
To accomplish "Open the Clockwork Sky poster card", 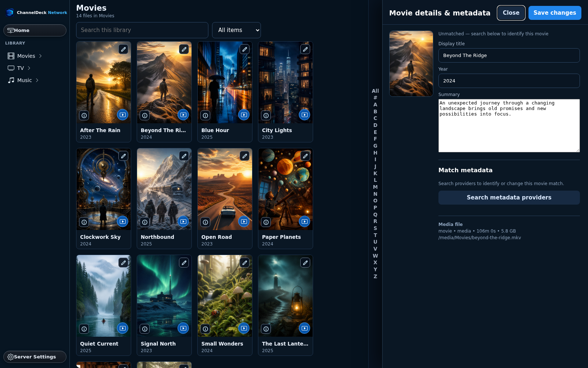I will 104,189.
